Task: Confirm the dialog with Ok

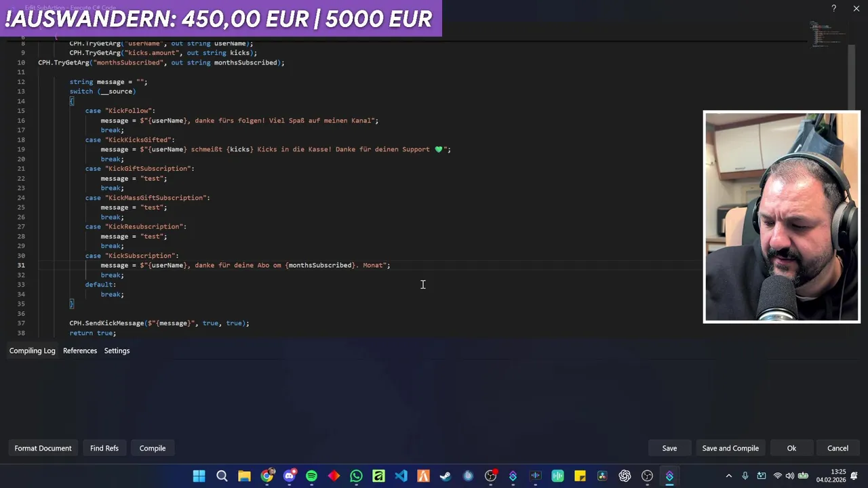Action: (791, 448)
